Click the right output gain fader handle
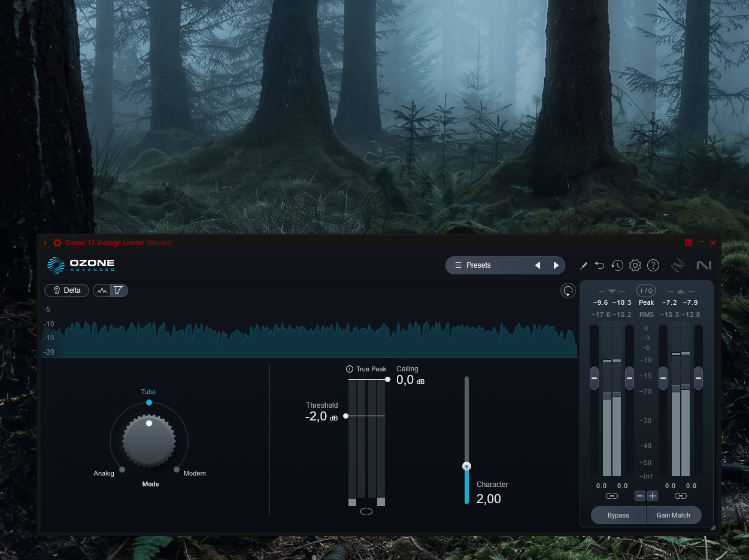Viewport: 749px width, 560px height. tap(698, 378)
